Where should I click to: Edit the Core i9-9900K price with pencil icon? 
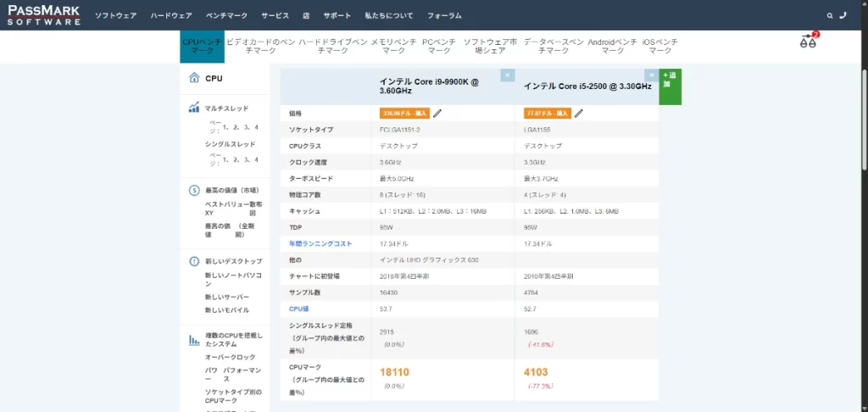coord(437,113)
